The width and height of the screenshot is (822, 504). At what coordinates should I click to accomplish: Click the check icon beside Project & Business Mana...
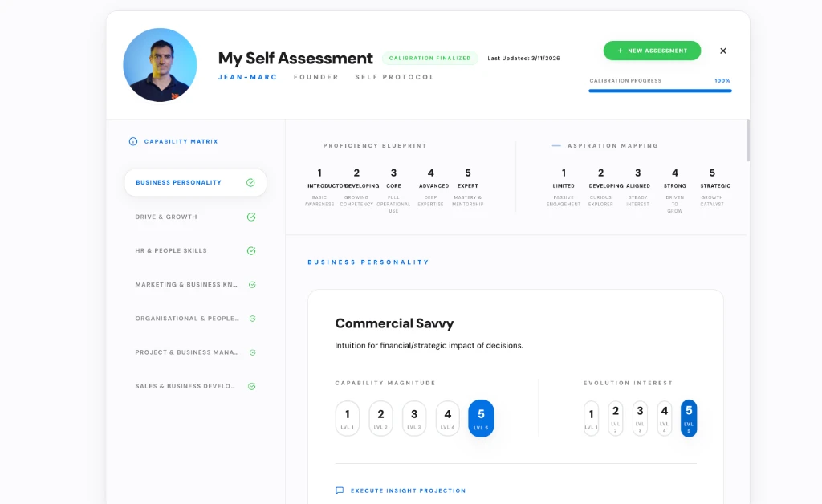[252, 352]
